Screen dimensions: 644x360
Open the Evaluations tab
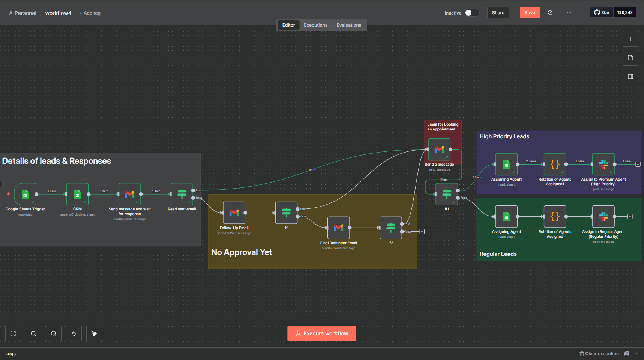[348, 25]
